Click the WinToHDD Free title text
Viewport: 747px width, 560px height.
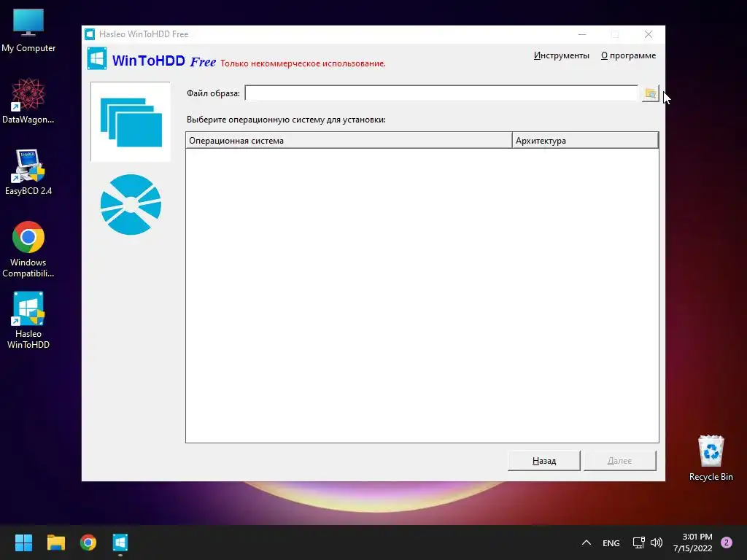(x=164, y=61)
